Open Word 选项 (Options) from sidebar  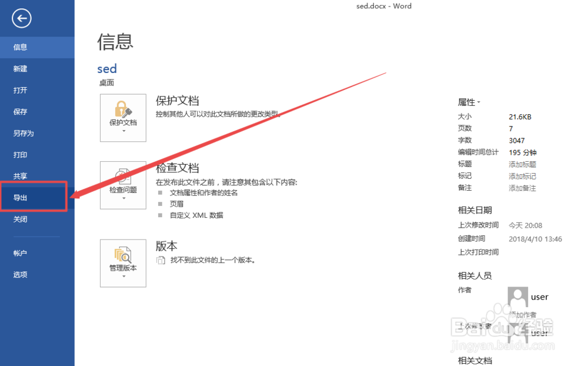20,274
